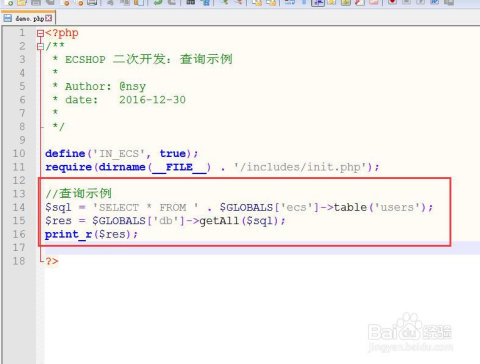
Task: Click the 'dirname' function call
Action: tap(122, 167)
